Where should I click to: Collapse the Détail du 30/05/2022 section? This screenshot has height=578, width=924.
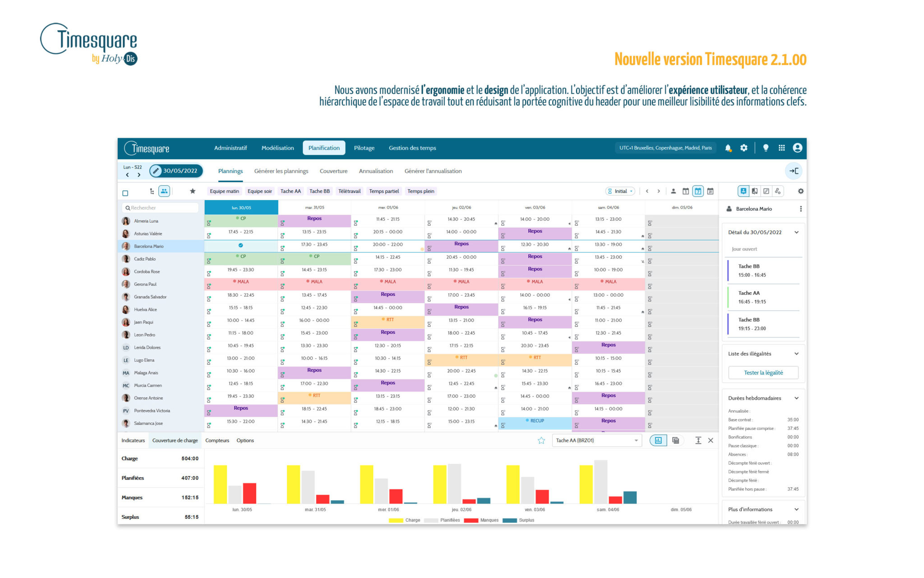[x=796, y=232]
